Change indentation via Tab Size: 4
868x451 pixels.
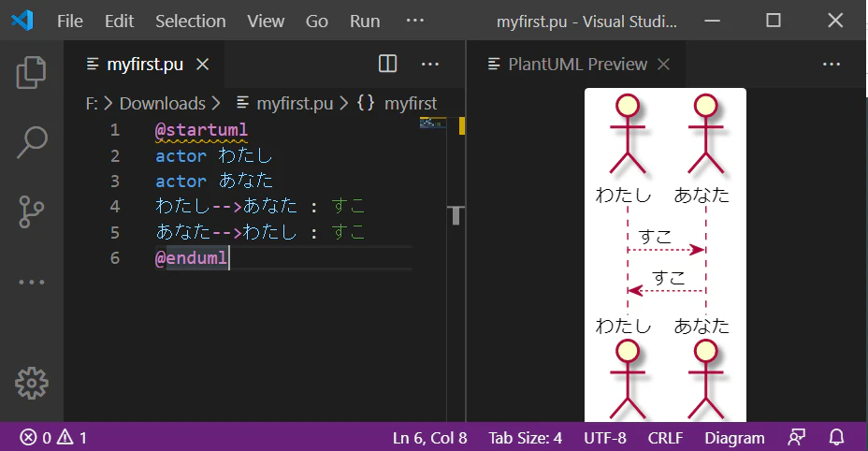pyautogui.click(x=525, y=438)
